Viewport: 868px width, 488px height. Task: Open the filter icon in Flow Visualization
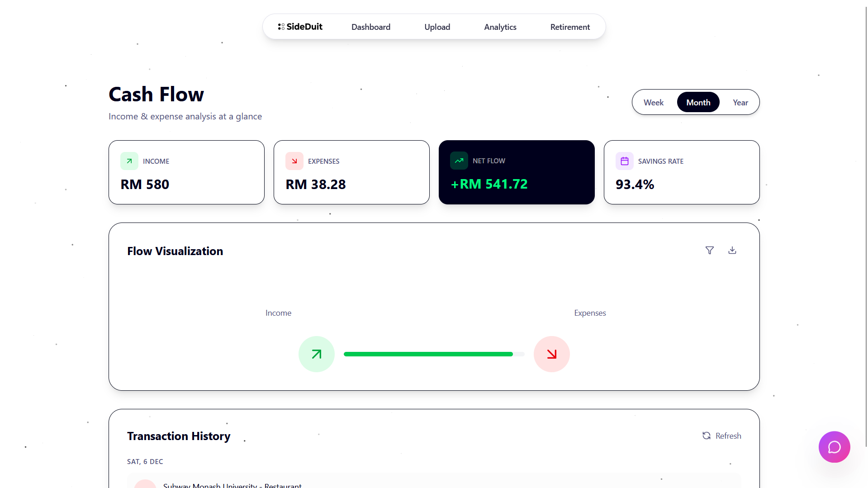point(710,251)
